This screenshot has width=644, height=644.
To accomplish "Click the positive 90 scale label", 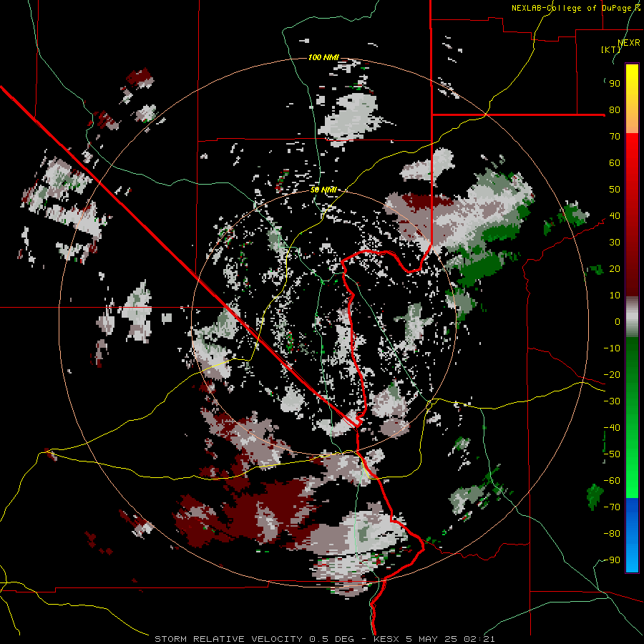I will 615,84.
